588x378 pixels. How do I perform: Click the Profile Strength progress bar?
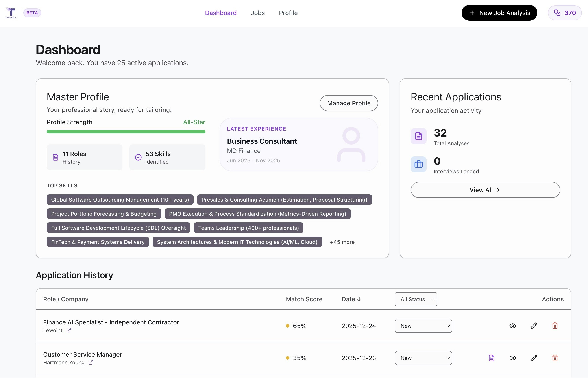(x=126, y=132)
